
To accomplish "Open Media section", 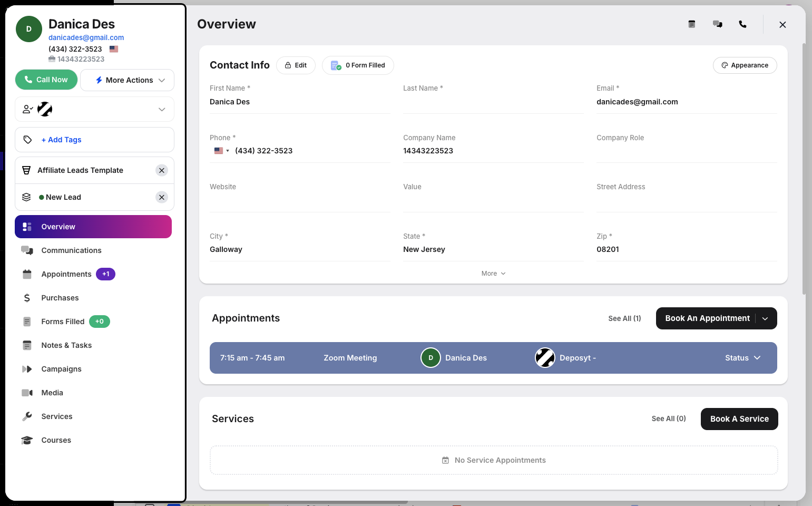I will (93, 393).
